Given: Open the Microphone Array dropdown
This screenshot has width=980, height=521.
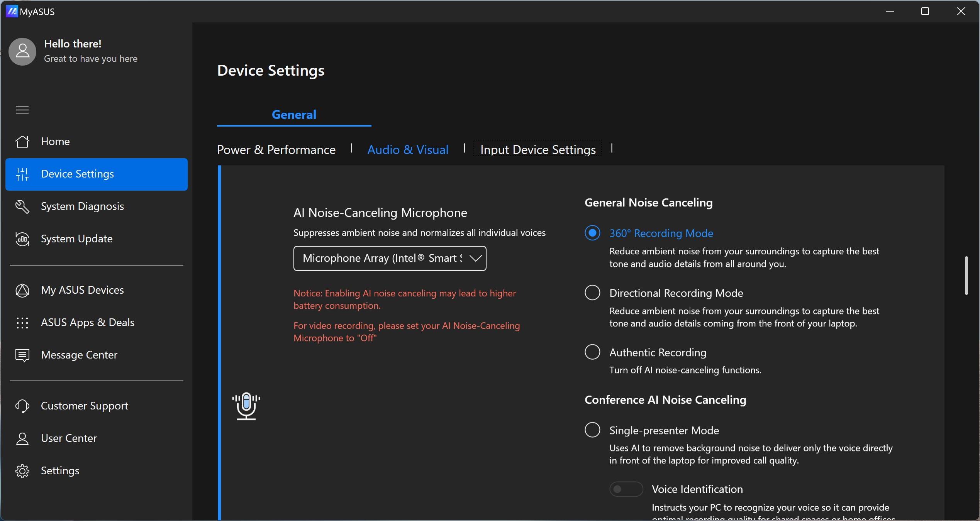Looking at the screenshot, I should click(x=389, y=258).
